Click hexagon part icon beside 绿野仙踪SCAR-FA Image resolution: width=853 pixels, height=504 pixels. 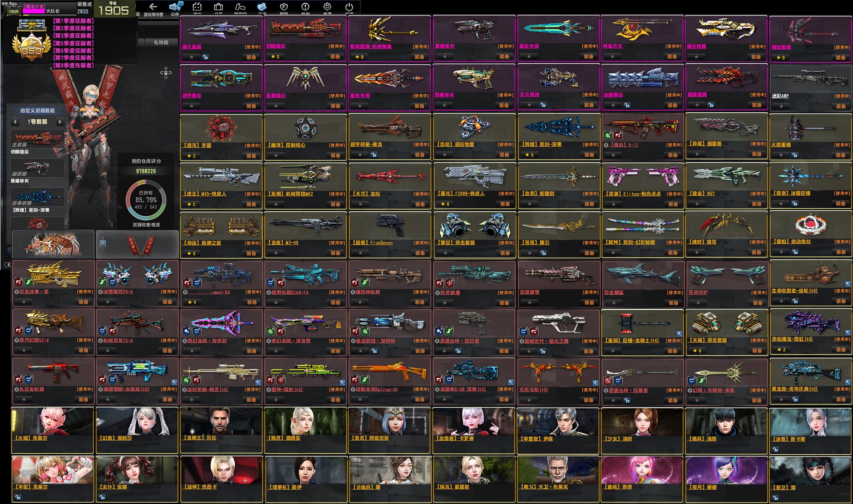269,292
